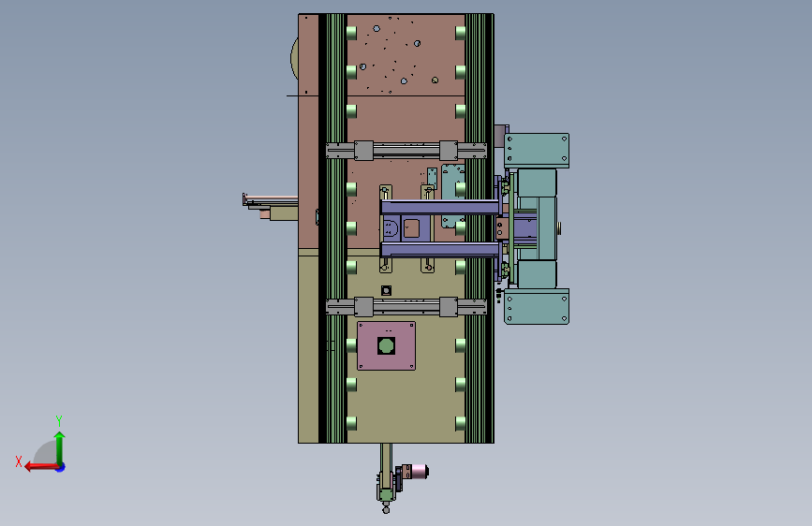Image resolution: width=812 pixels, height=526 pixels.
Task: Select the pink square mounting plate
Action: (386, 346)
